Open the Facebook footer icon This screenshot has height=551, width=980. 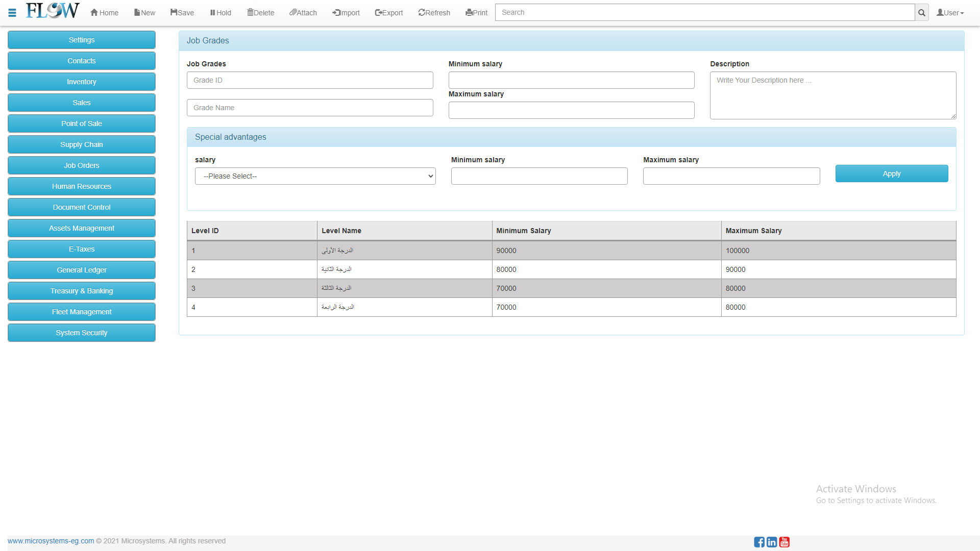pos(759,542)
